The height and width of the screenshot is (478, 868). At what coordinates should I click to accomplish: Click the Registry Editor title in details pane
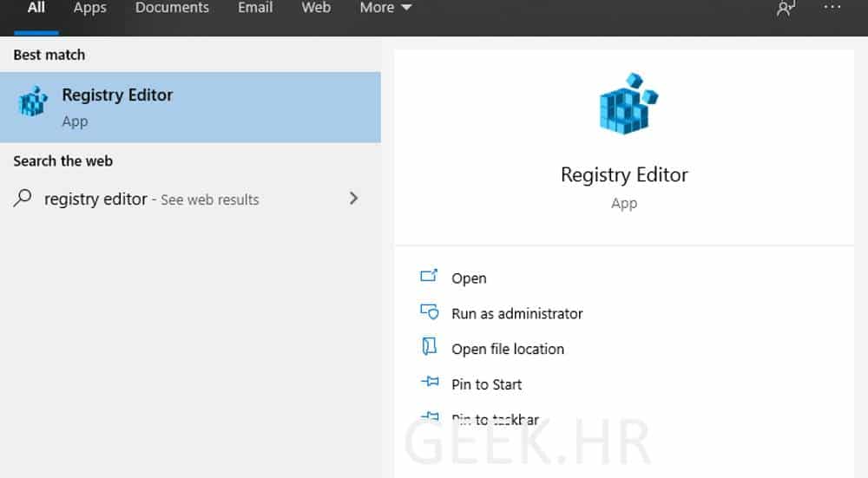click(624, 174)
